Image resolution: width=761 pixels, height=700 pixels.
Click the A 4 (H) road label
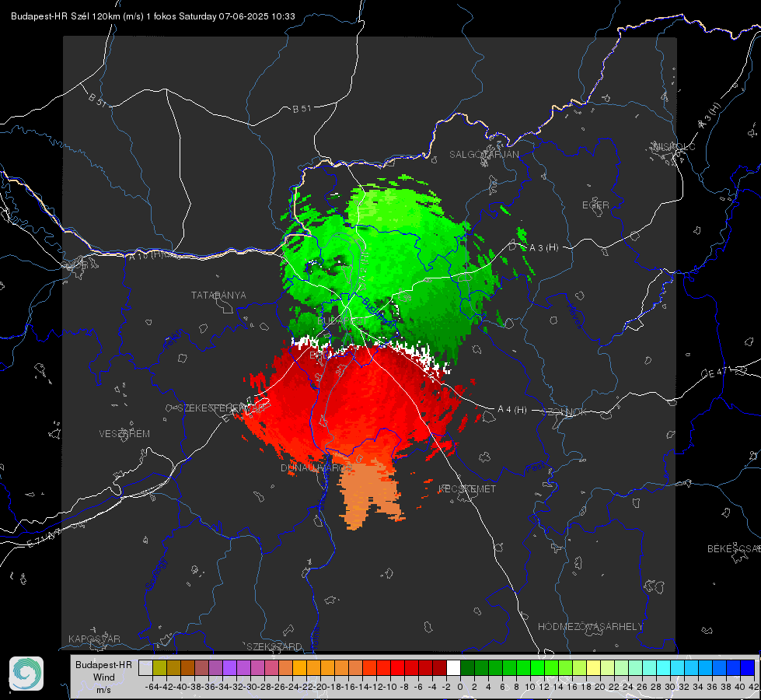512,410
